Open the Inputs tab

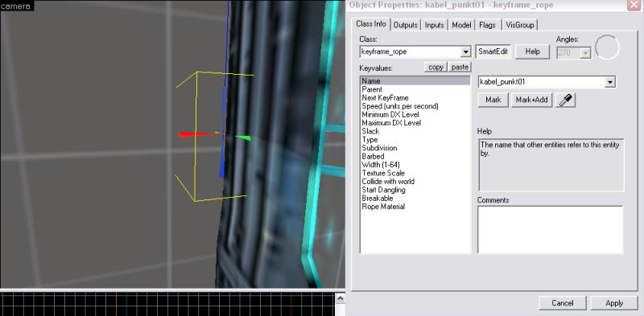pyautogui.click(x=435, y=25)
